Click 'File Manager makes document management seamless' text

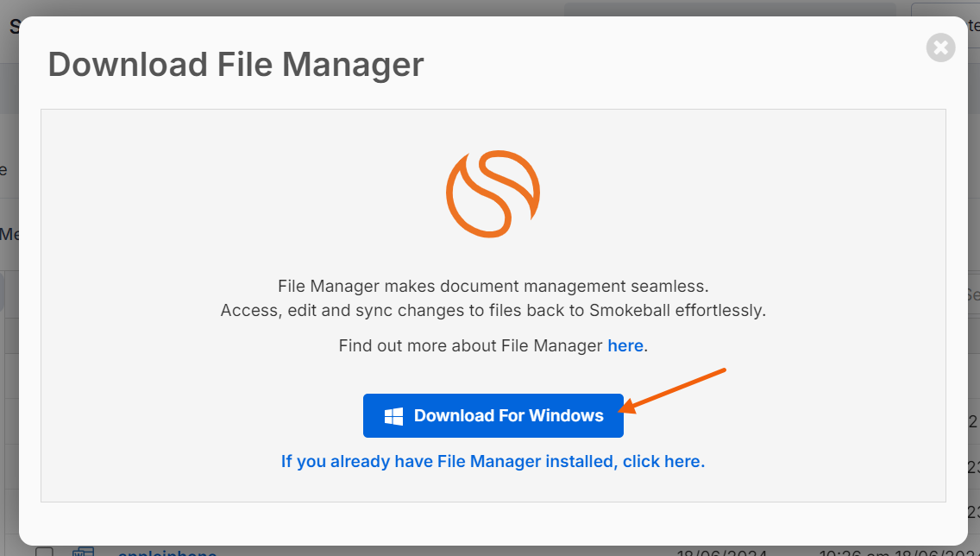493,286
